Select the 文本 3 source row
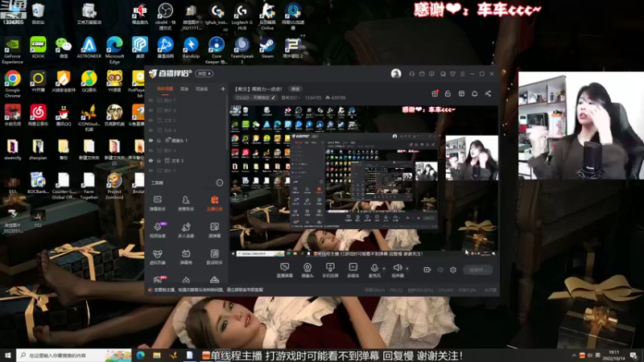Screen dimensions: 644x362 [x=187, y=160]
